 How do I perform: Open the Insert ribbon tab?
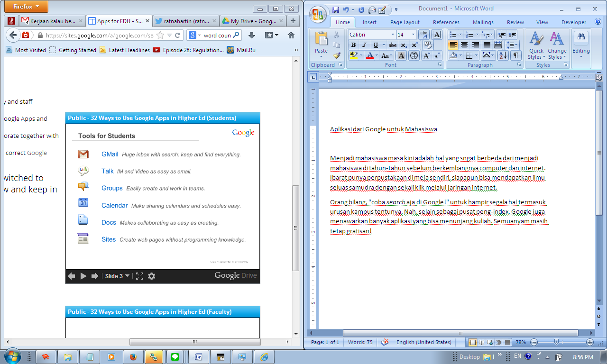[x=369, y=22]
